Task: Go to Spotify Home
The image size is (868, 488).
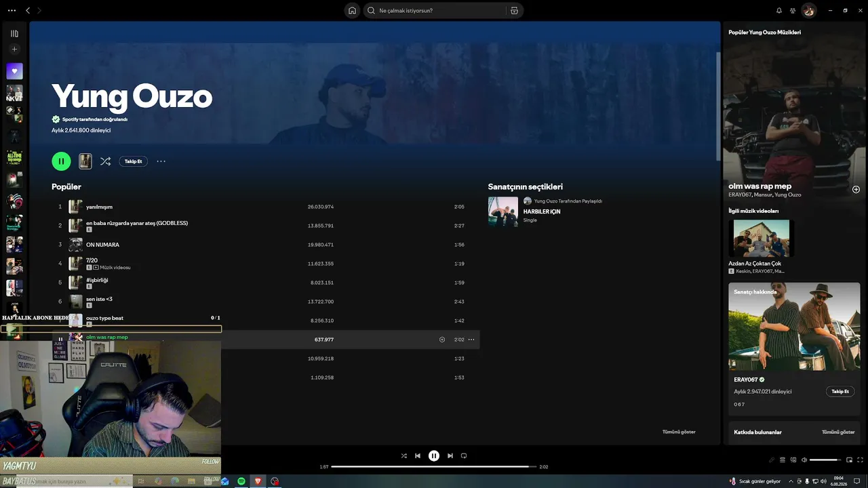Action: tap(352, 10)
